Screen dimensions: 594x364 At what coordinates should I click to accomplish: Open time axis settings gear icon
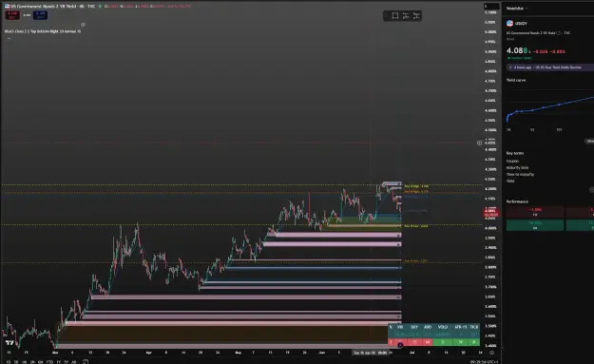tap(491, 353)
